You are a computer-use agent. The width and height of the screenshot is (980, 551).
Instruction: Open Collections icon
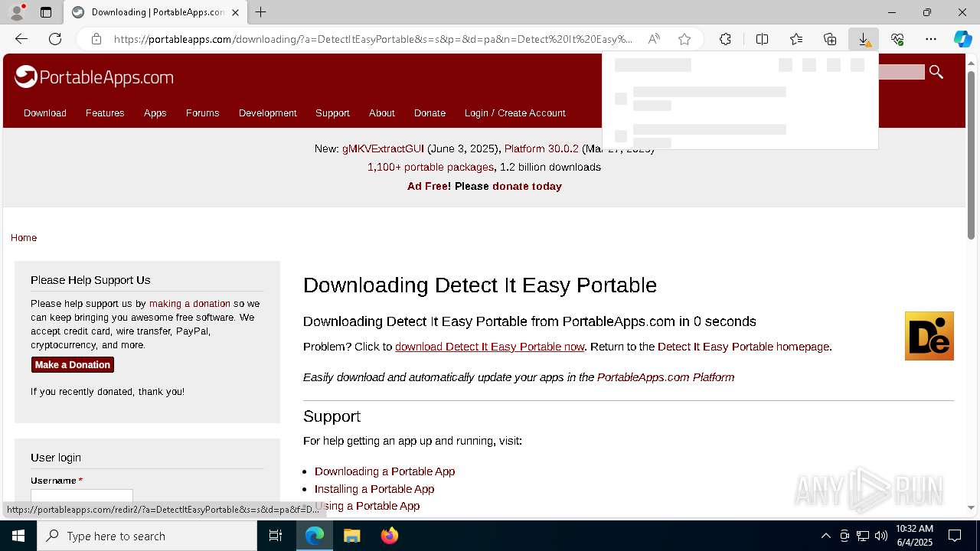(x=830, y=39)
